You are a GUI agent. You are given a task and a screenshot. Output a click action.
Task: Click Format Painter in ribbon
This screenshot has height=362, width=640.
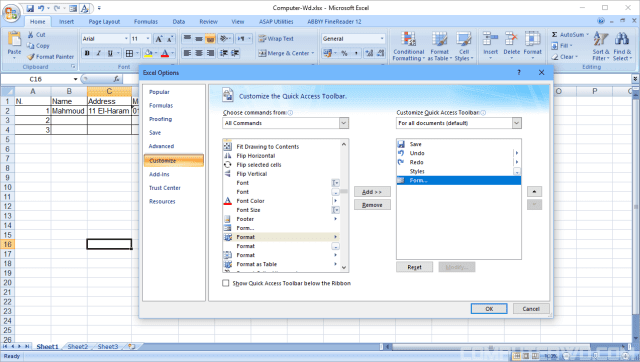point(51,57)
